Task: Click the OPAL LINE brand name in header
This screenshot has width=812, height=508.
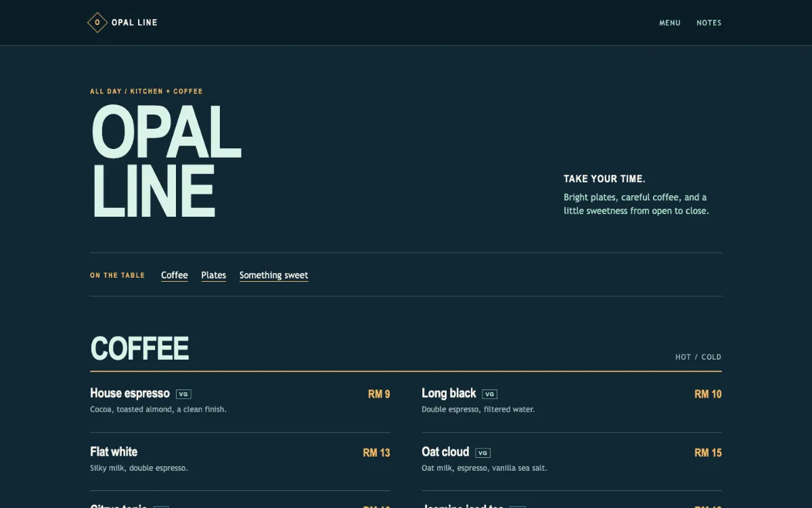Action: pyautogui.click(x=135, y=22)
